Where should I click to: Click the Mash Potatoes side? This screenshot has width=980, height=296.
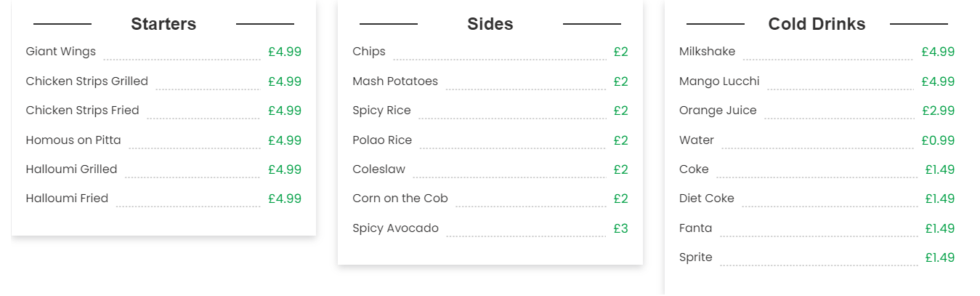pyautogui.click(x=395, y=81)
